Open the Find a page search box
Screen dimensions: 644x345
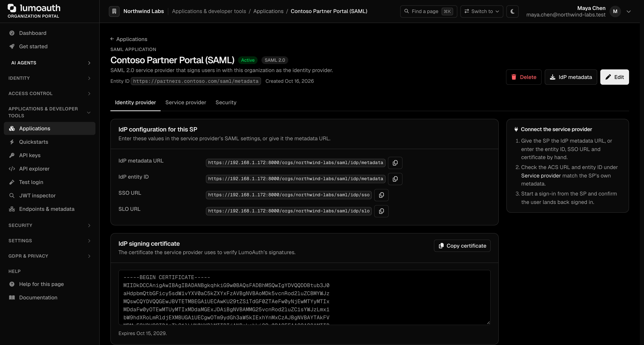429,11
